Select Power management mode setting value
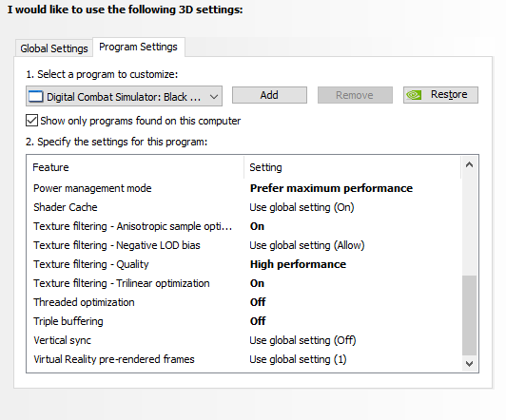The height and width of the screenshot is (420, 506). tap(331, 188)
